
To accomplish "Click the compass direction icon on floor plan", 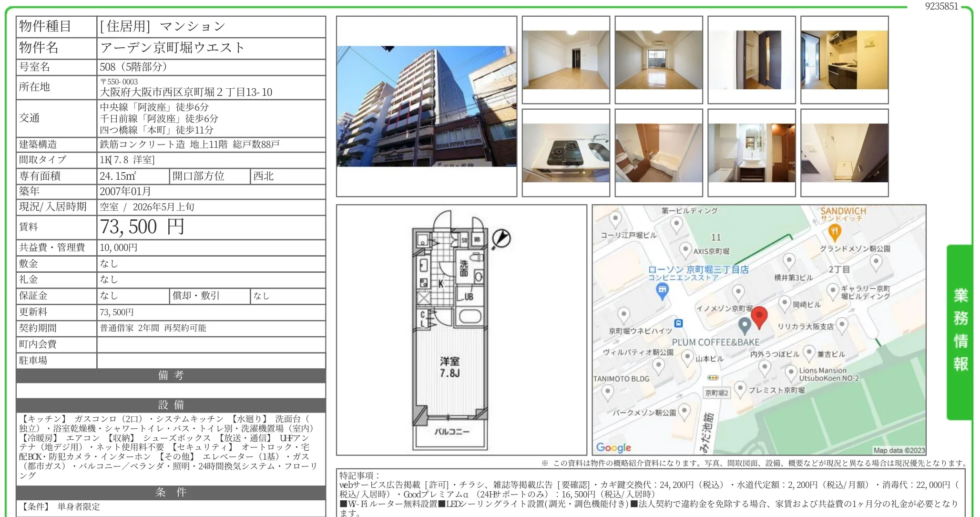I will [501, 238].
